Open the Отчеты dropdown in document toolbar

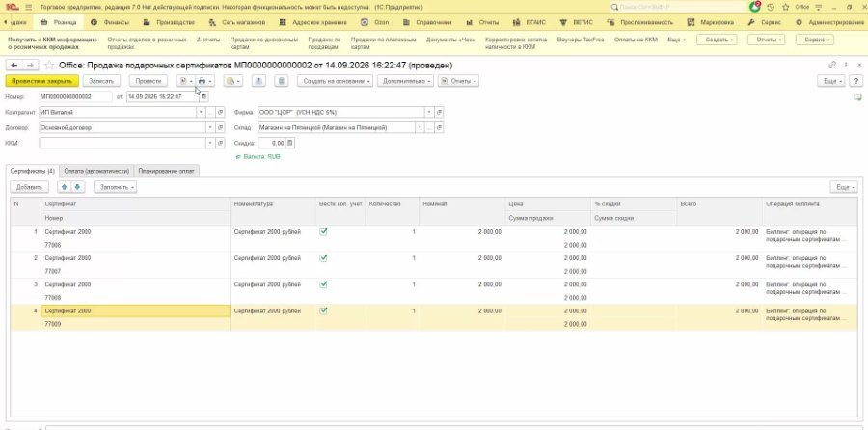click(x=458, y=81)
